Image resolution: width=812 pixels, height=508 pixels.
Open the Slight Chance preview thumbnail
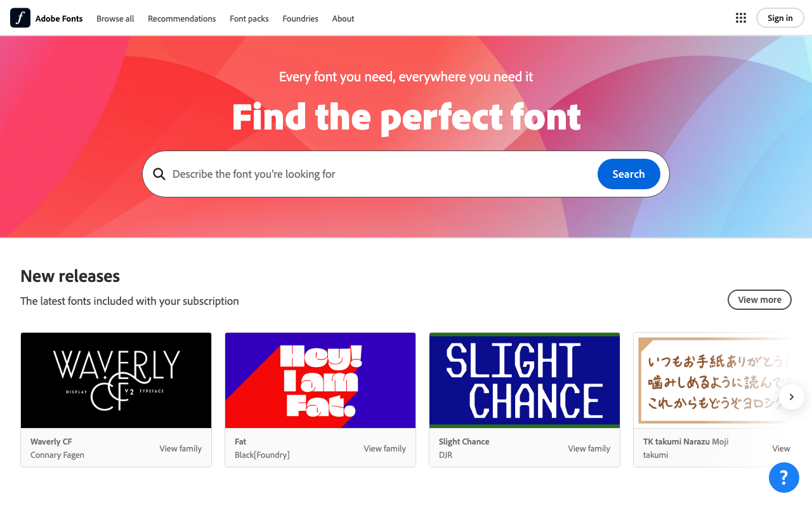pos(525,380)
